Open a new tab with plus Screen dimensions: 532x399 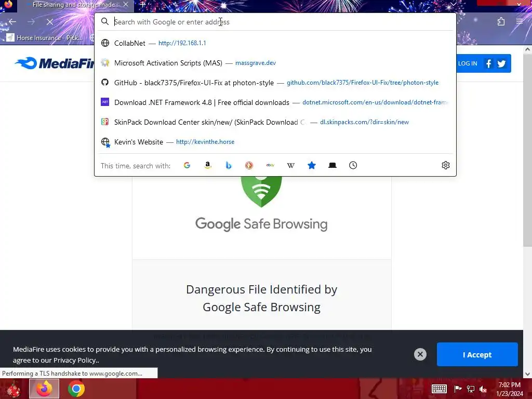(x=142, y=5)
